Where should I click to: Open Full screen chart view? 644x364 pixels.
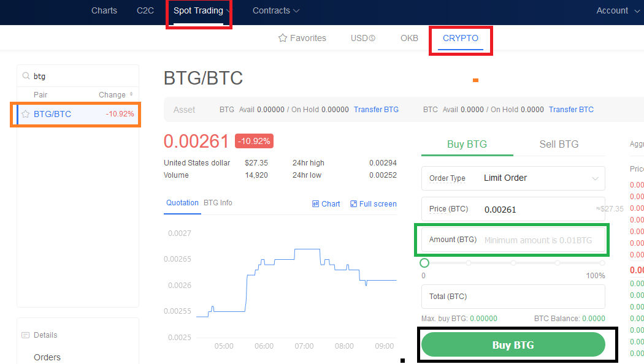tap(374, 204)
